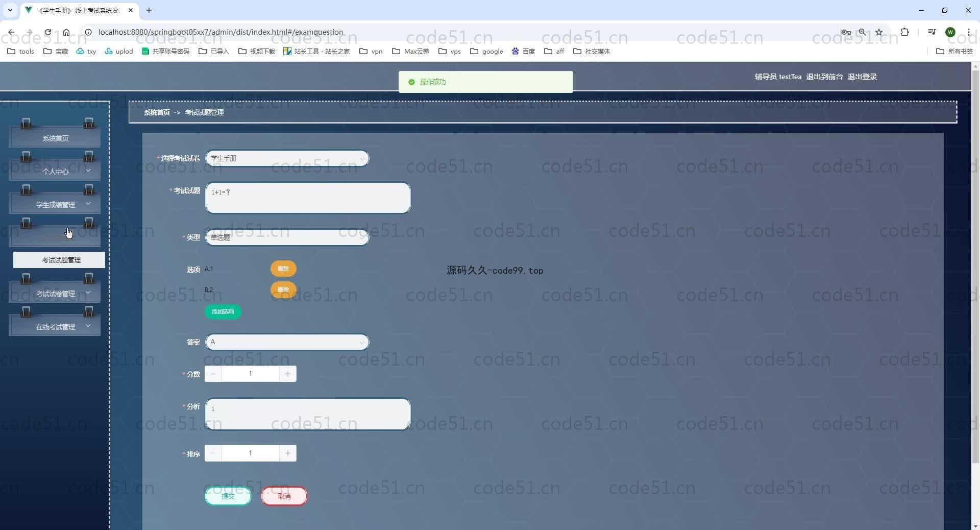Open the 站长工具 bookmark
The image size is (980, 530).
click(x=316, y=51)
